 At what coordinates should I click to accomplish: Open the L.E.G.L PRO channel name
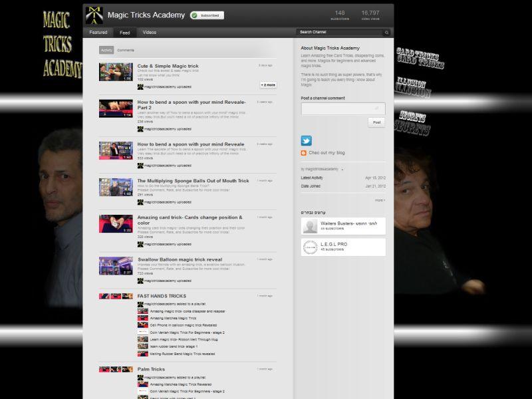click(334, 244)
